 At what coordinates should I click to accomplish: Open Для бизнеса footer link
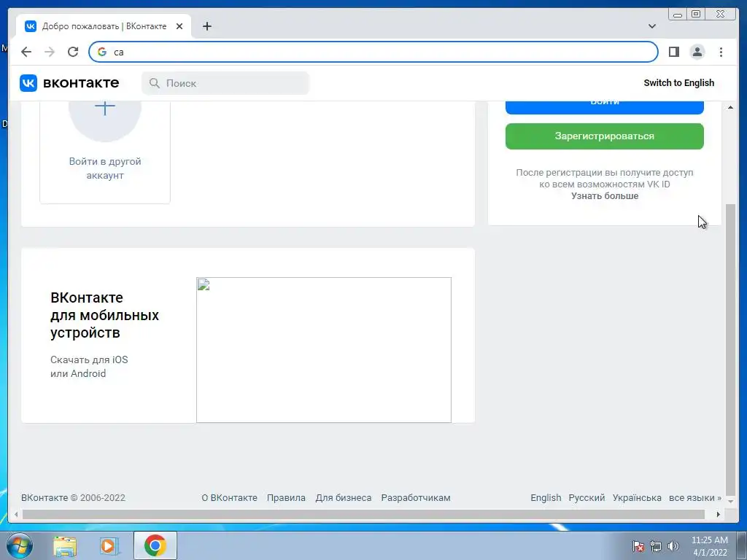click(x=343, y=497)
